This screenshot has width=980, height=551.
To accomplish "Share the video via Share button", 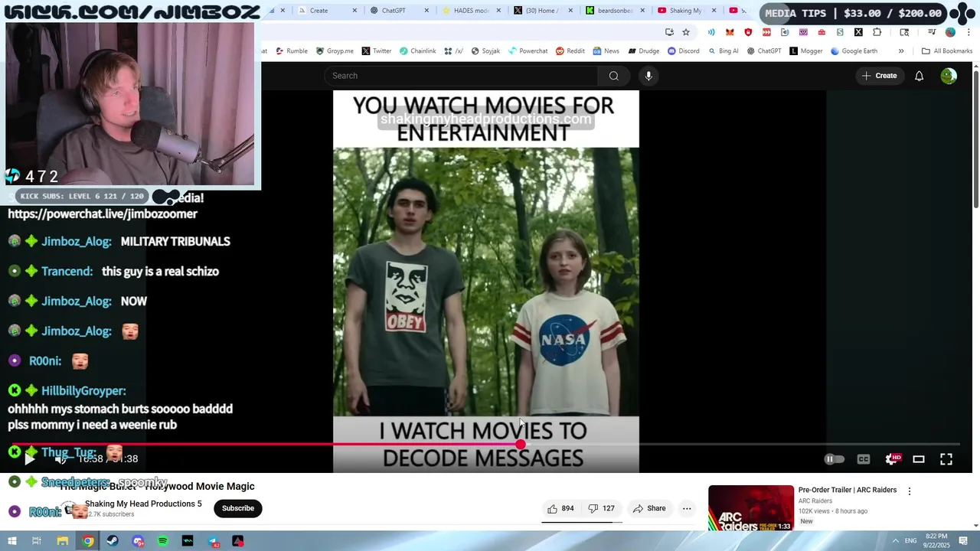I will pos(649,508).
